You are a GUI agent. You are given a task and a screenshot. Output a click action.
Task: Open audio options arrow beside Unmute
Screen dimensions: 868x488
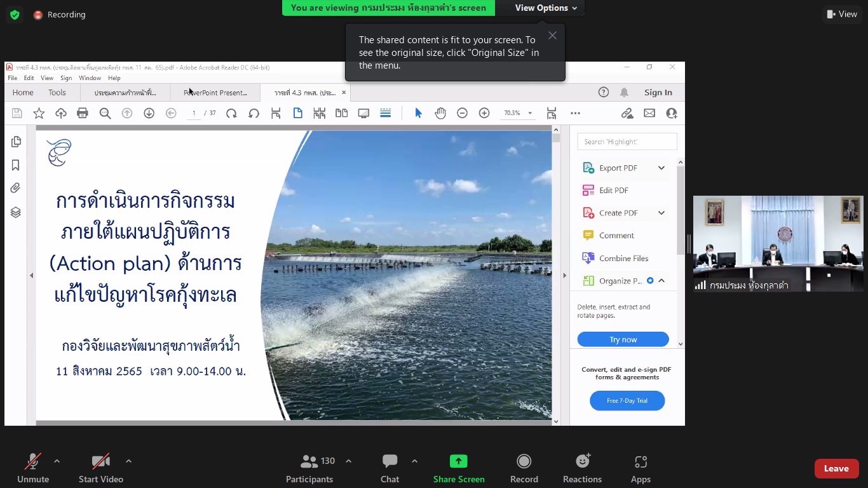click(57, 461)
